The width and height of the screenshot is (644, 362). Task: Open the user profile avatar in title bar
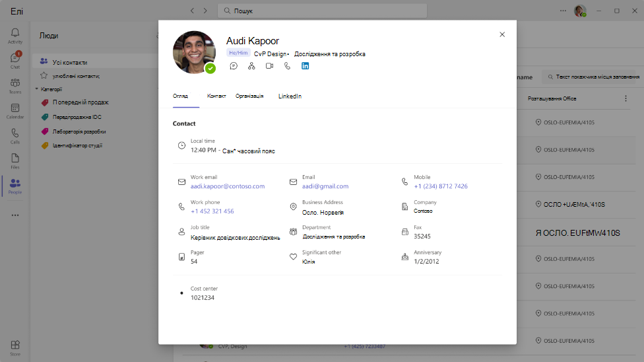tap(580, 11)
